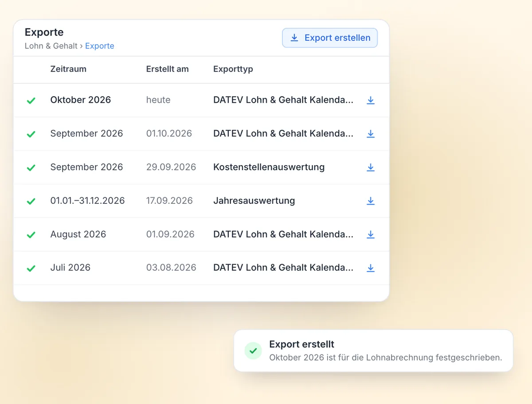Click the checkmark in the 01.10.2026 row

(x=31, y=134)
